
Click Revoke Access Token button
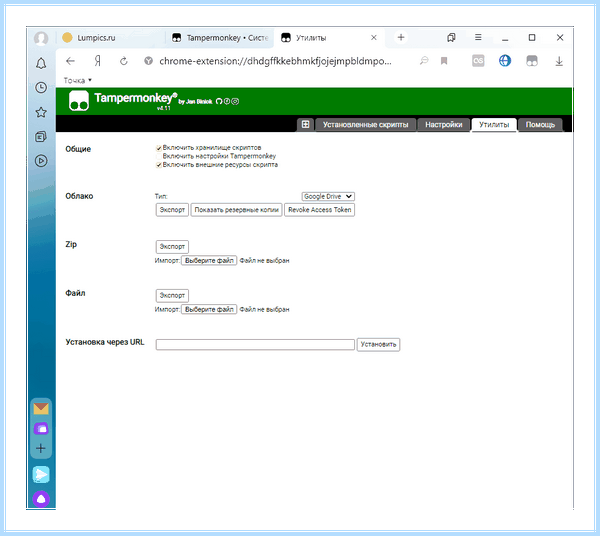pos(320,210)
